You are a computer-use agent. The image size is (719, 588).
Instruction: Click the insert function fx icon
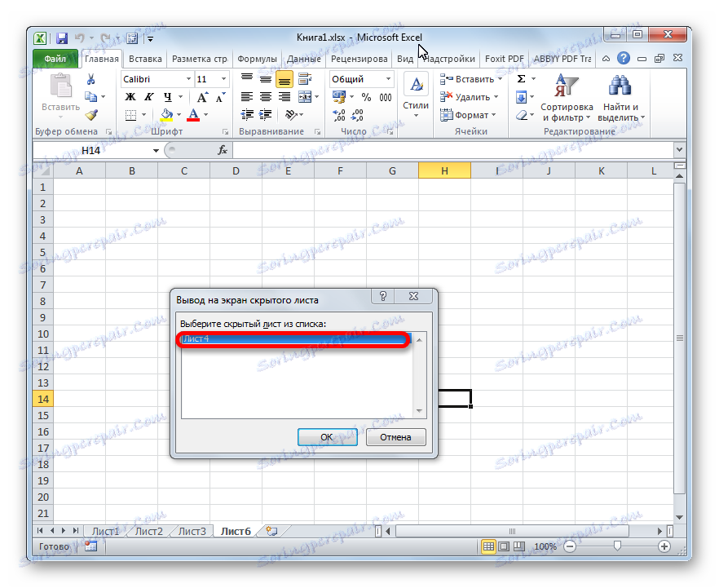223,150
